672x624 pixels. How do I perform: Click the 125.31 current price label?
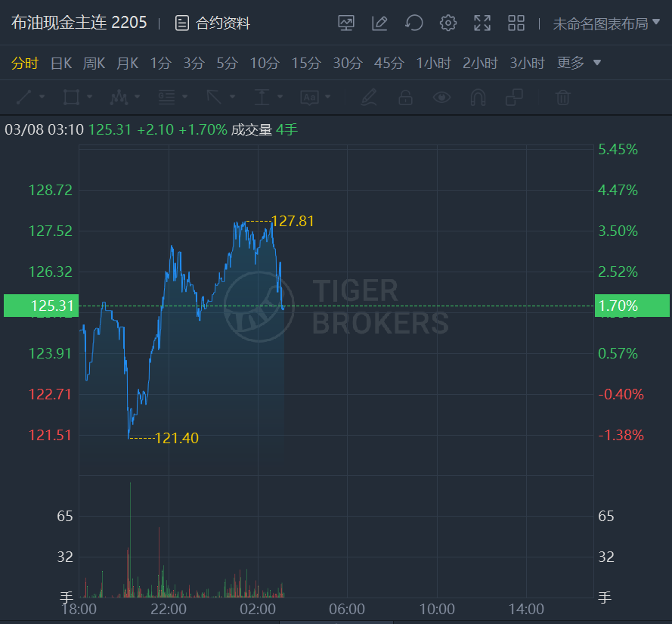(x=41, y=306)
